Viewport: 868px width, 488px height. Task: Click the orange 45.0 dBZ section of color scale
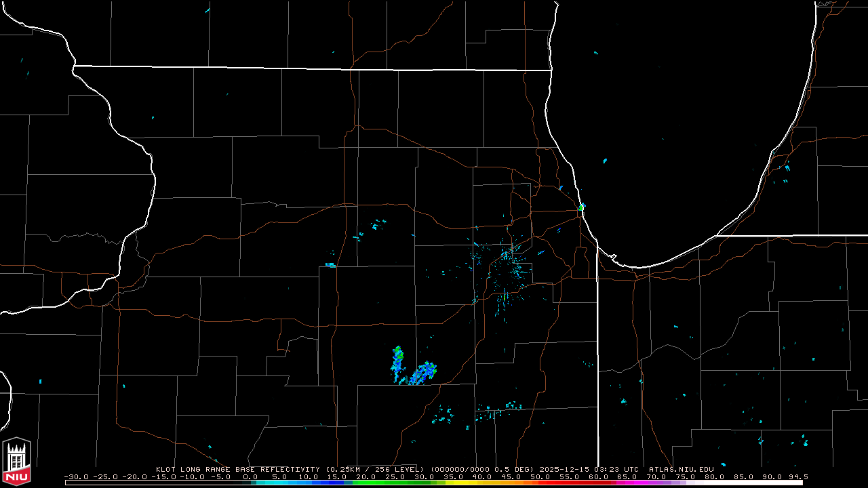[511, 483]
